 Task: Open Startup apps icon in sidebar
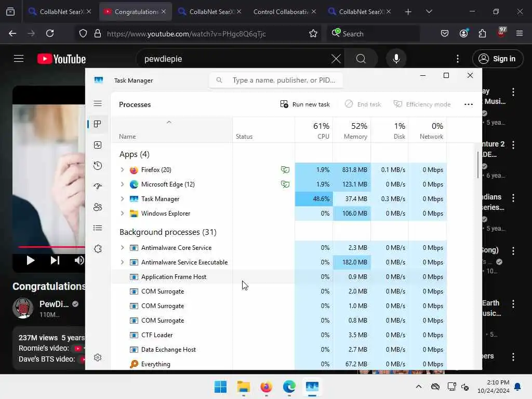(x=98, y=187)
